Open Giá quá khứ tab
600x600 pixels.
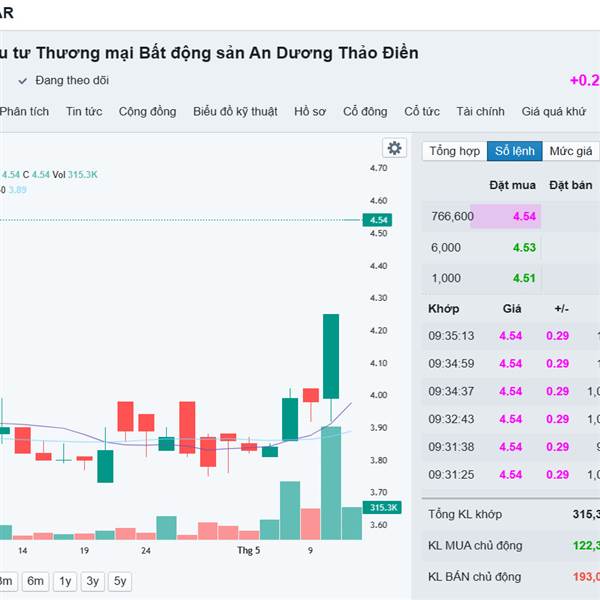coord(554,111)
